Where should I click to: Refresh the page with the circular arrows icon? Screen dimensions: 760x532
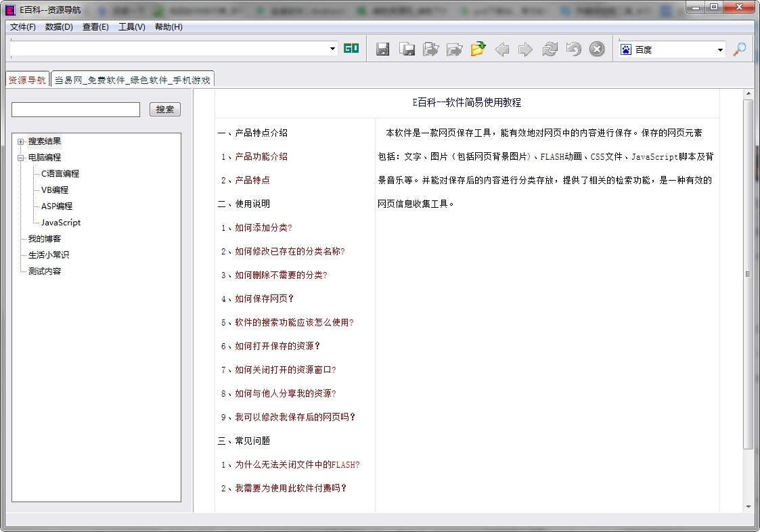[x=549, y=49]
